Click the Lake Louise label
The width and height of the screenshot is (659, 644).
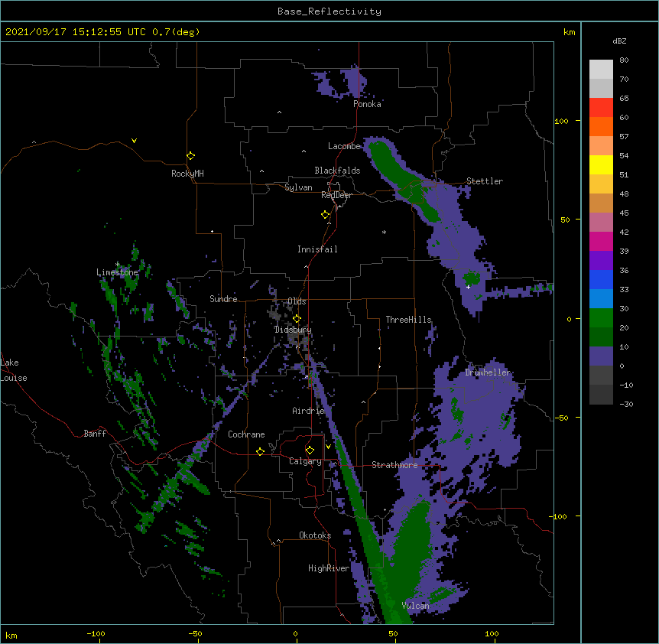pyautogui.click(x=14, y=370)
